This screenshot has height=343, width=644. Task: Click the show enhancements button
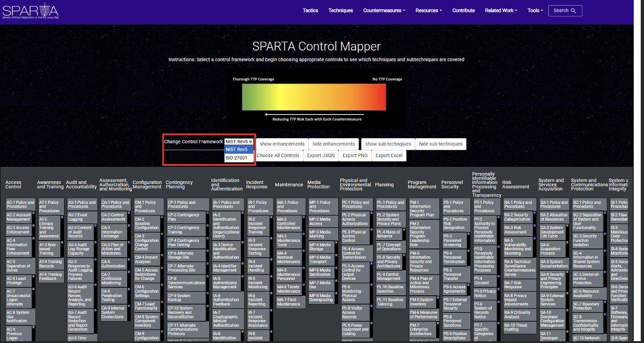click(x=282, y=144)
